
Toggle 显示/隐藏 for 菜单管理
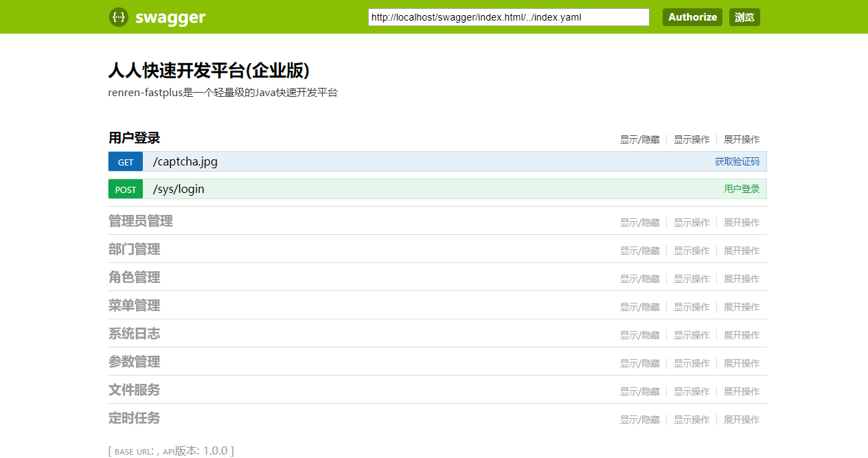(x=639, y=307)
